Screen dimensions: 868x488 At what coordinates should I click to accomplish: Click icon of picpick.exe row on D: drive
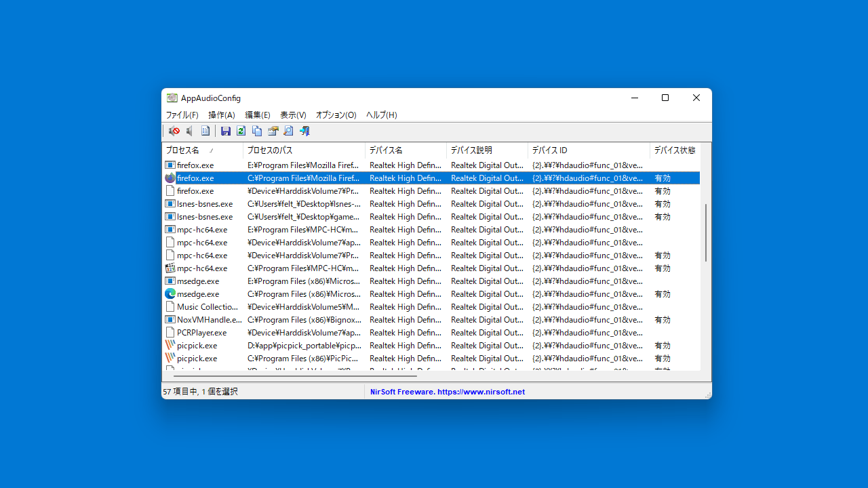(x=170, y=345)
